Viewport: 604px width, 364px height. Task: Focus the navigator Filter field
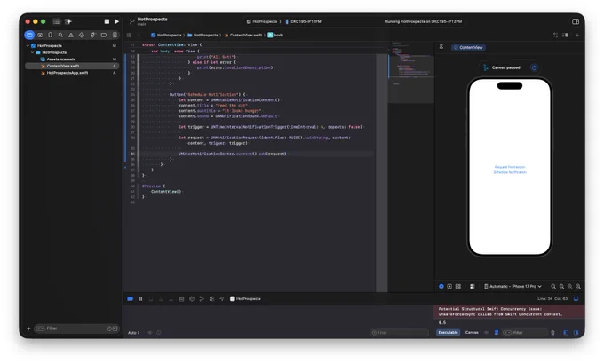(x=75, y=328)
